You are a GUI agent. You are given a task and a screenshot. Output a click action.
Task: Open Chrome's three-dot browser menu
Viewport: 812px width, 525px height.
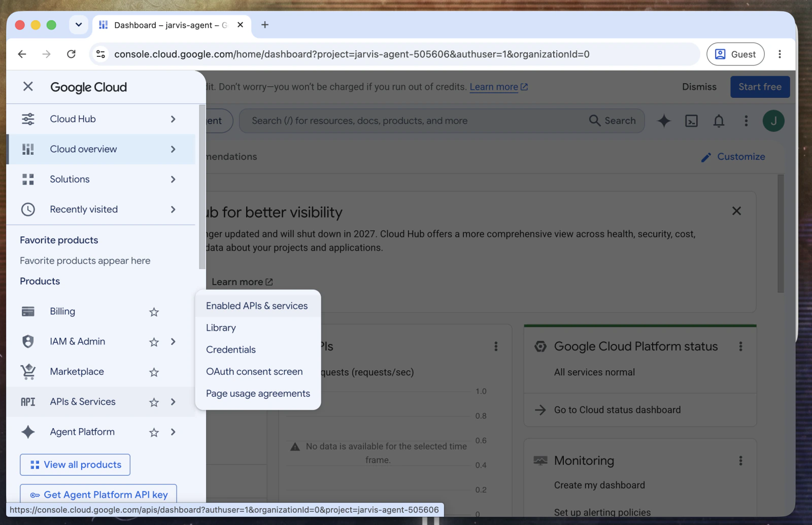780,54
